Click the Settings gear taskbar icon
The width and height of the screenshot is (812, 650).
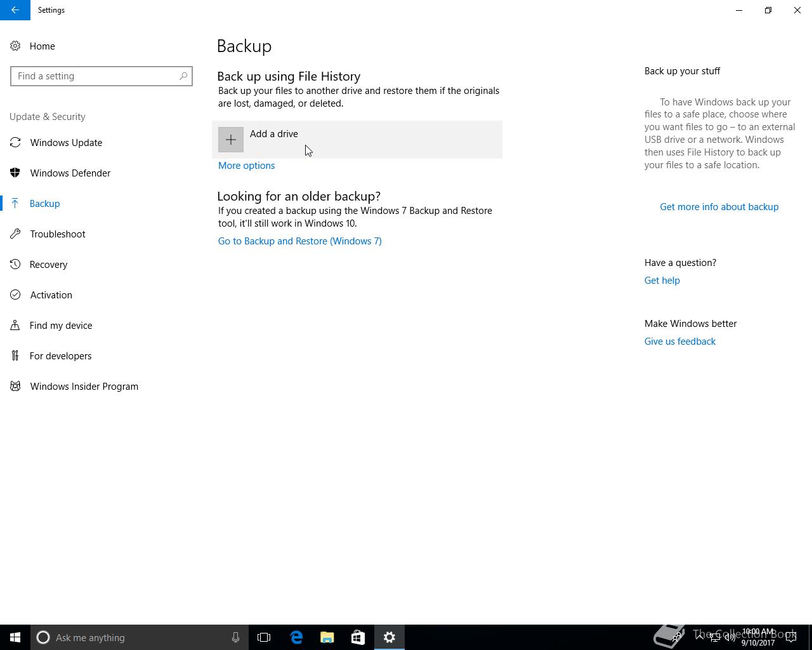pos(390,637)
